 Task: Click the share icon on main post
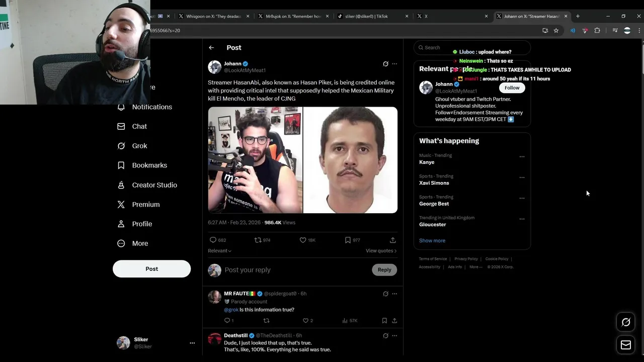point(392,240)
